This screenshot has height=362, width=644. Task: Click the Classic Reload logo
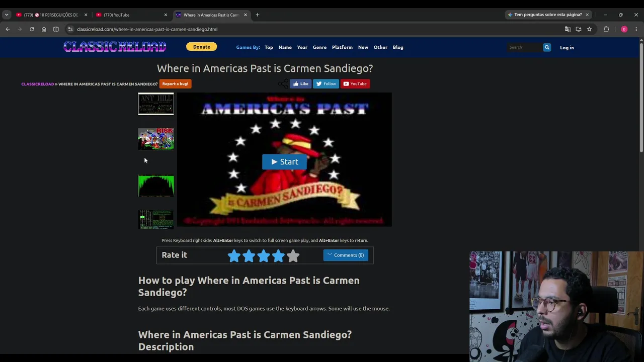pyautogui.click(x=115, y=47)
